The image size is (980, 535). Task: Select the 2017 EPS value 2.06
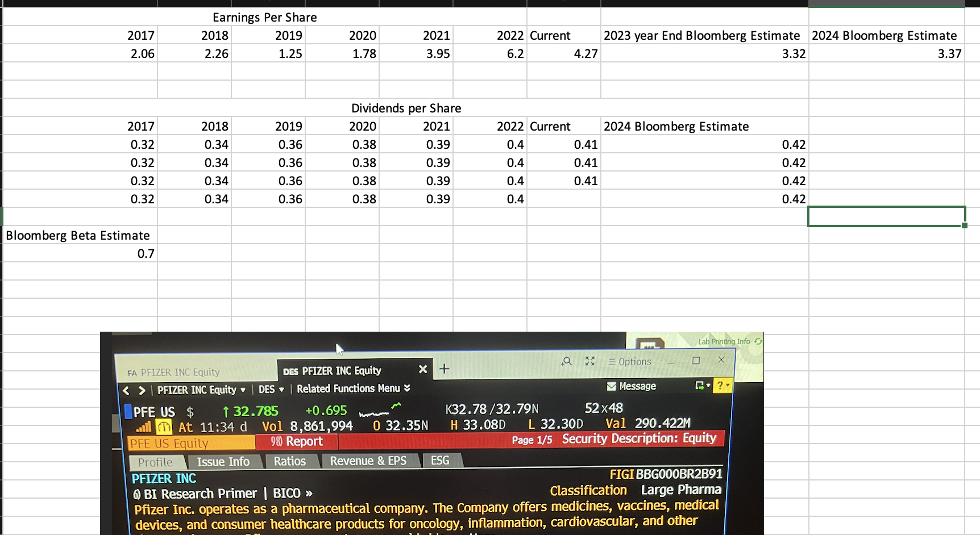(x=80, y=53)
